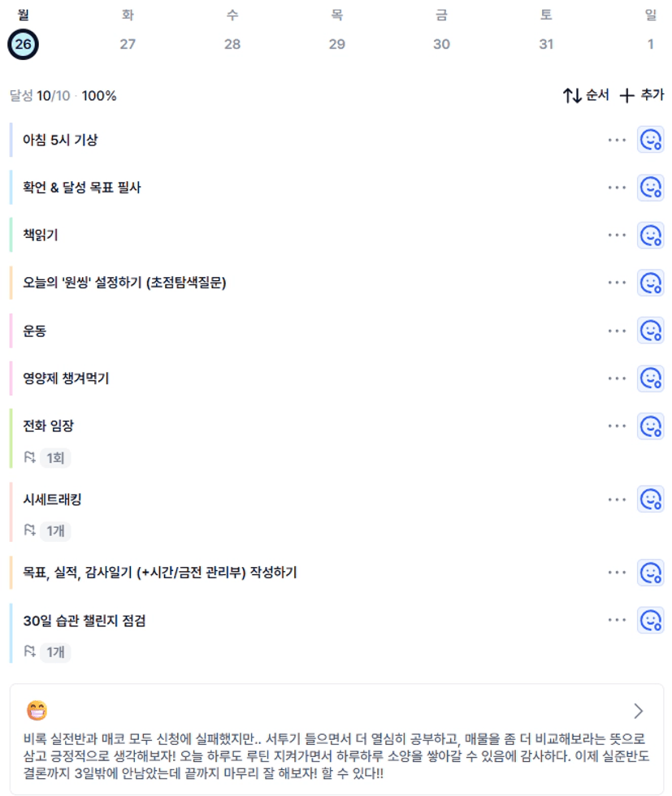Click the pink color bar beside 운동
The width and height of the screenshot is (672, 796).
coord(11,331)
